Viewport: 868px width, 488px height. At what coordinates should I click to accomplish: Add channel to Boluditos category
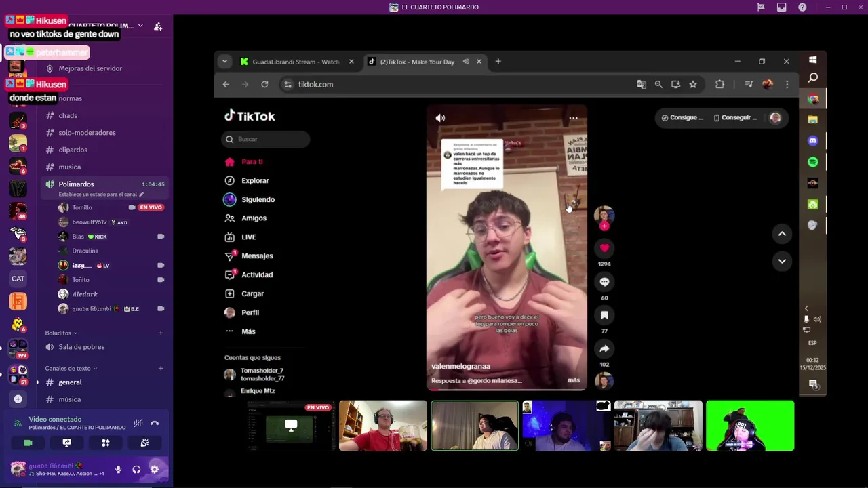point(161,333)
